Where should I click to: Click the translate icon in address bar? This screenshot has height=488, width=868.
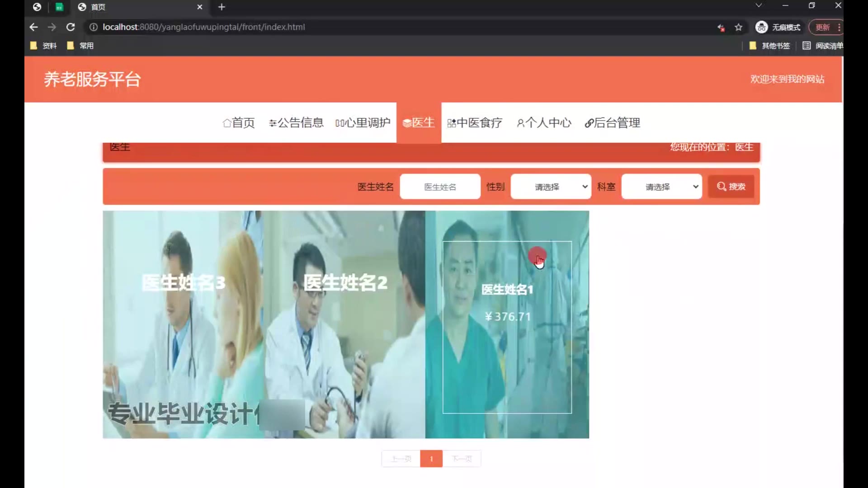click(x=721, y=28)
